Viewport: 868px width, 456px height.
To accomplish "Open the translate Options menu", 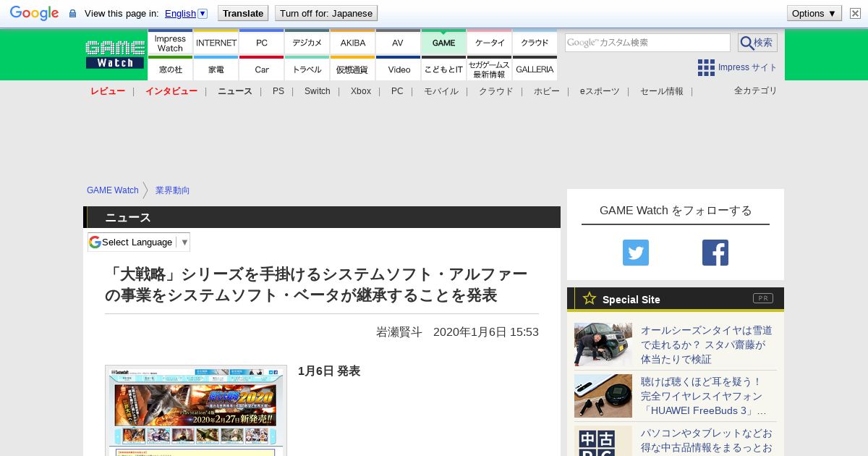I will coord(814,13).
